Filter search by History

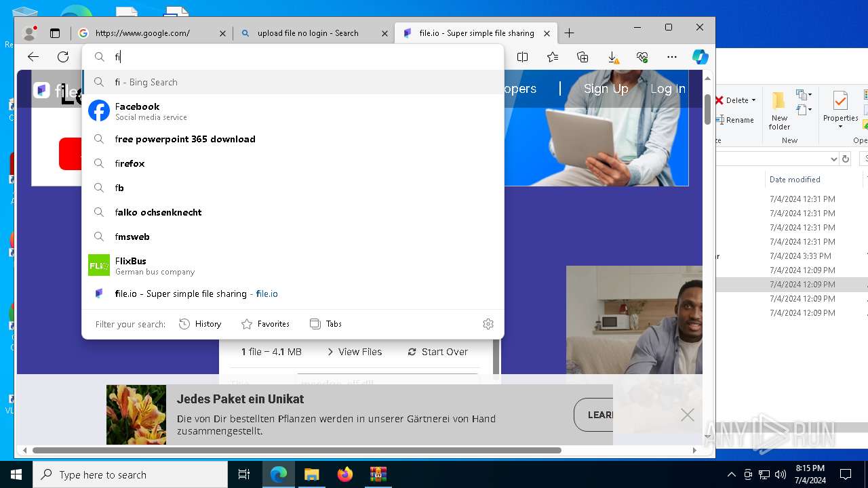click(x=200, y=324)
